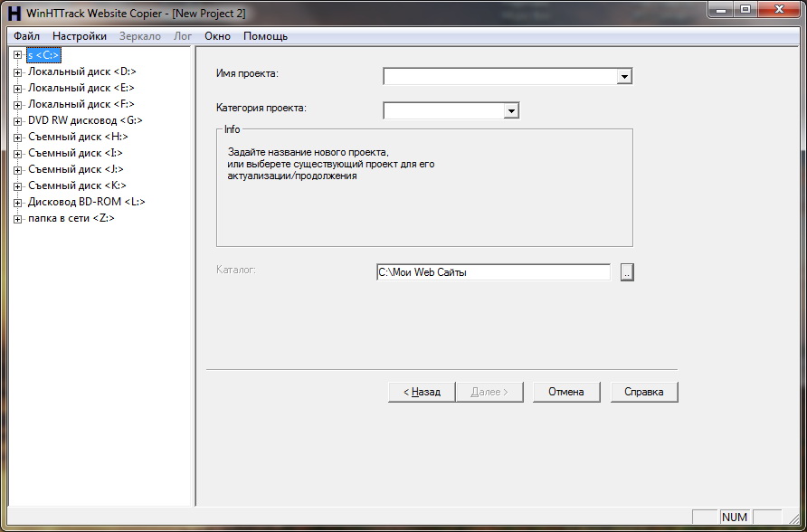Select the s <C:> tree item

point(43,55)
